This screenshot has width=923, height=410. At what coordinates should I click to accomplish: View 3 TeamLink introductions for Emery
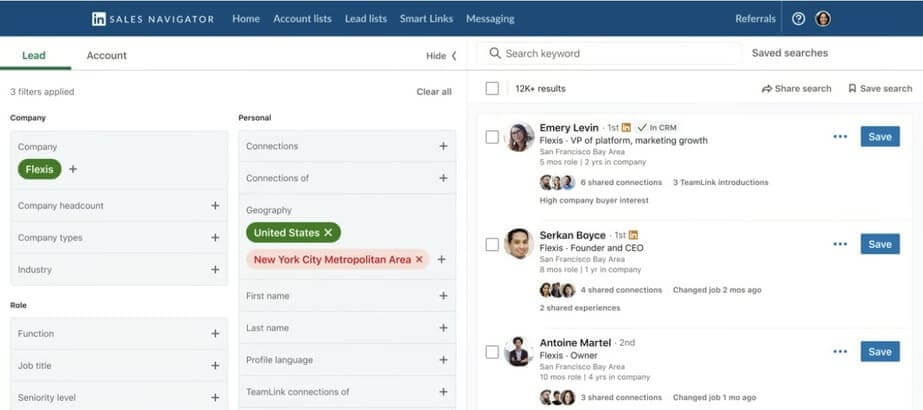click(721, 182)
